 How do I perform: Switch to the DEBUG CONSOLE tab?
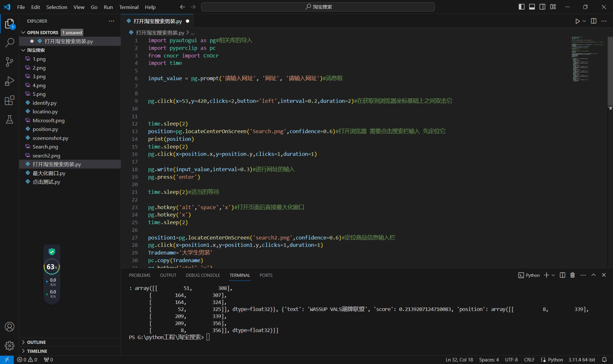203,275
